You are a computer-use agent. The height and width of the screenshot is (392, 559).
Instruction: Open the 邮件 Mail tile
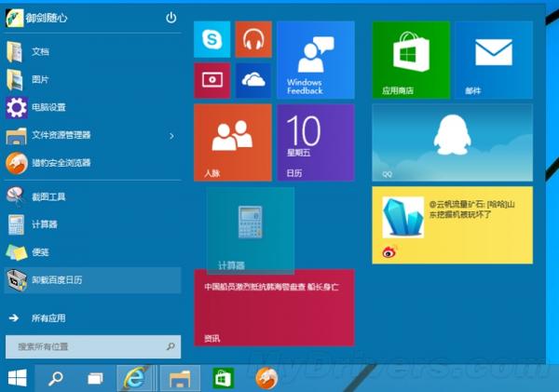(494, 60)
